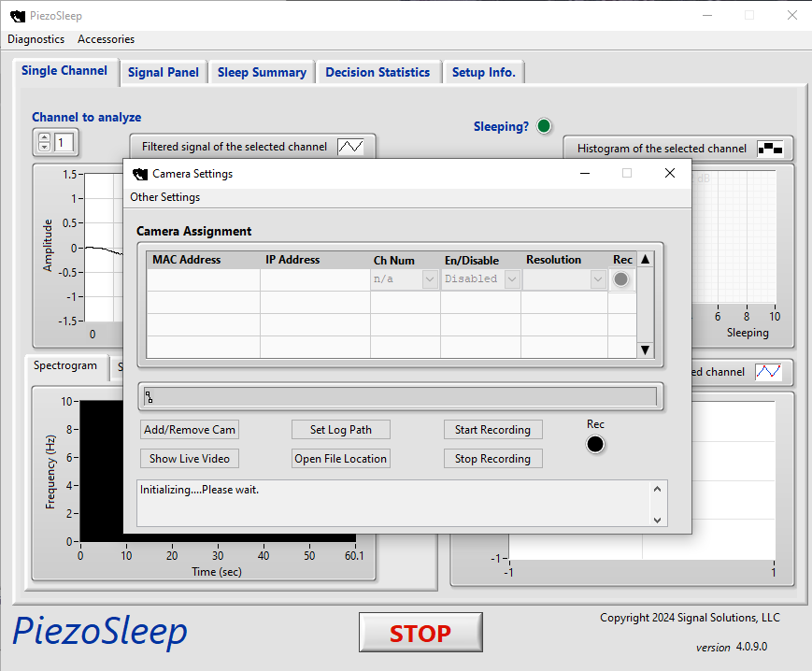Click the version 4.0.9.0 text
The height and width of the screenshot is (671, 812).
coord(732,648)
